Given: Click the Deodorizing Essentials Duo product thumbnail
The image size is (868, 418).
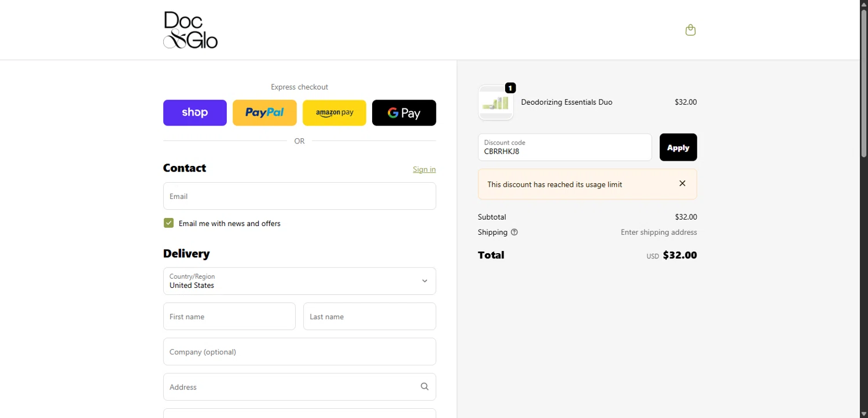Looking at the screenshot, I should click(x=496, y=103).
